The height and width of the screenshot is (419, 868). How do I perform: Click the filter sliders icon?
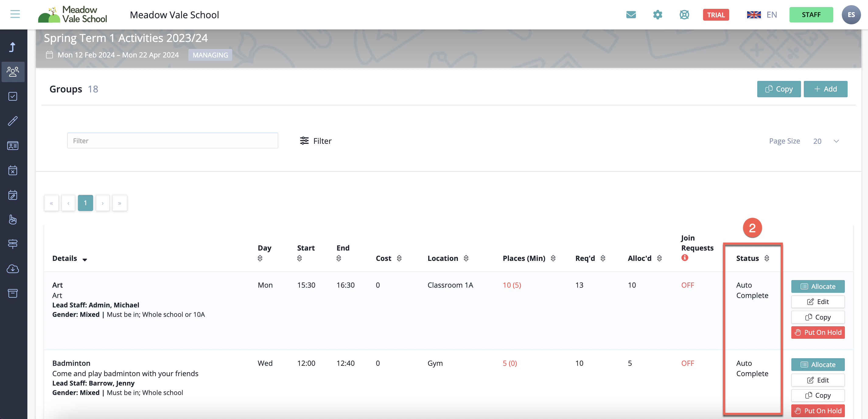coord(304,141)
